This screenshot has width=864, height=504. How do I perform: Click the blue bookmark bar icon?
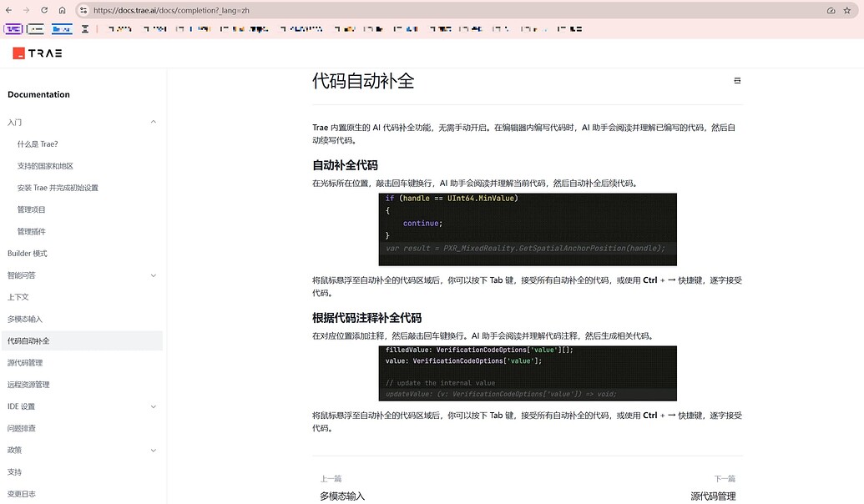[62, 29]
